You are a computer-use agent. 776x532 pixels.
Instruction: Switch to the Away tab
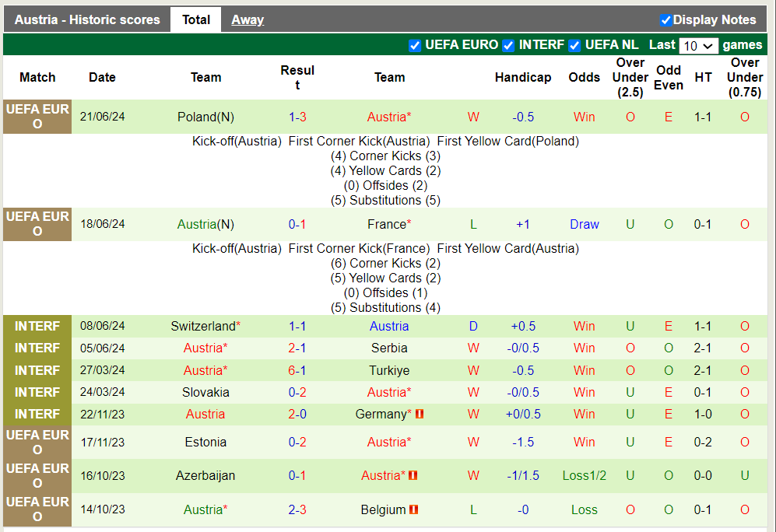tap(248, 20)
